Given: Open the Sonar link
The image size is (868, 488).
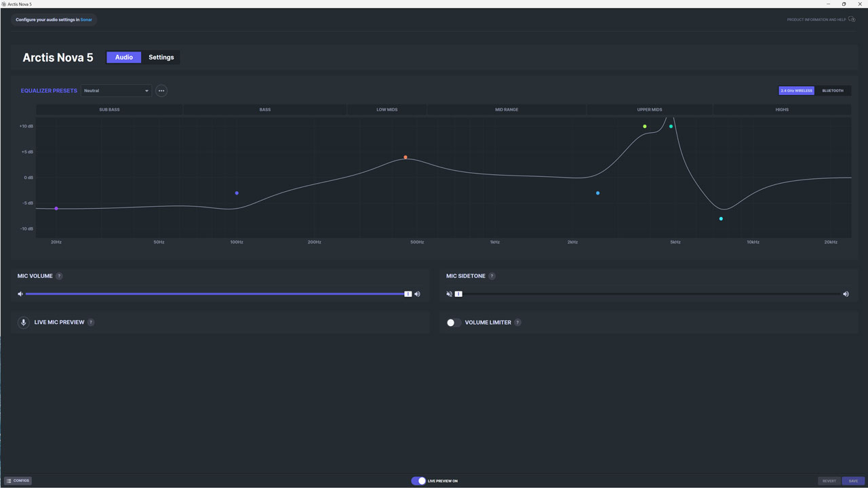Looking at the screenshot, I should [x=86, y=20].
